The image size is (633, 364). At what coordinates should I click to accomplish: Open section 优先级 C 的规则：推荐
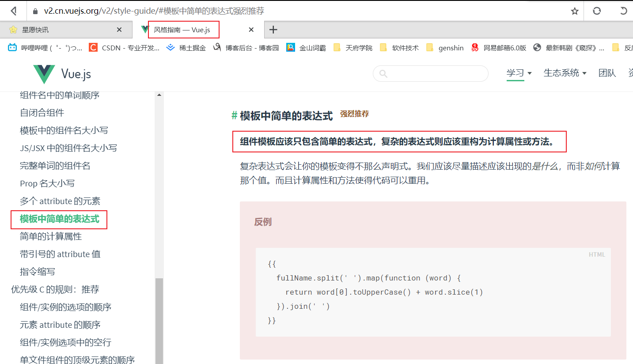point(55,289)
